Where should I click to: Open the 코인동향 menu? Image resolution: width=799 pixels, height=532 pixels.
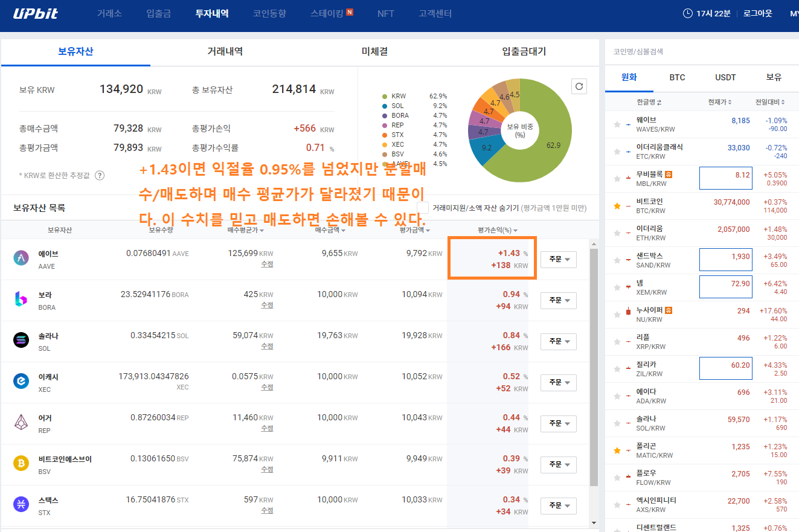click(x=269, y=13)
